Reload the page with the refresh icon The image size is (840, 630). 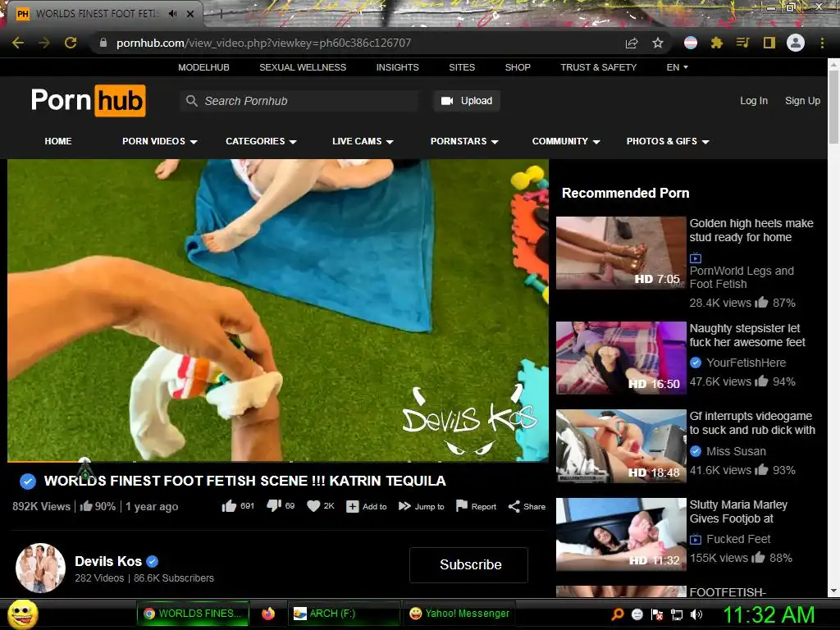pyautogui.click(x=71, y=43)
